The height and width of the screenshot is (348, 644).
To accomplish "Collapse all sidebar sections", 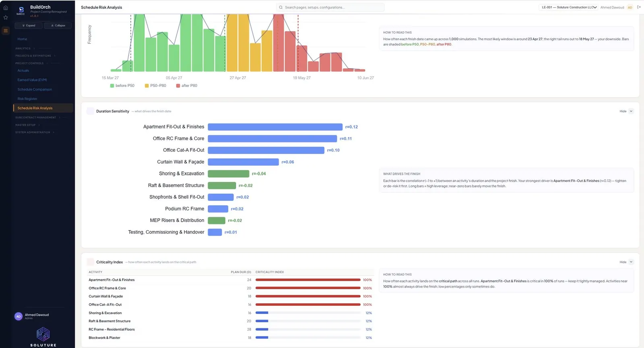I will [x=58, y=25].
